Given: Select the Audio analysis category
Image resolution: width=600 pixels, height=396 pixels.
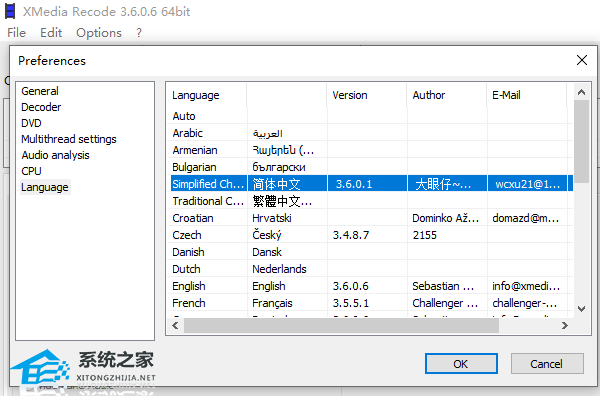Looking at the screenshot, I should click(x=55, y=155).
